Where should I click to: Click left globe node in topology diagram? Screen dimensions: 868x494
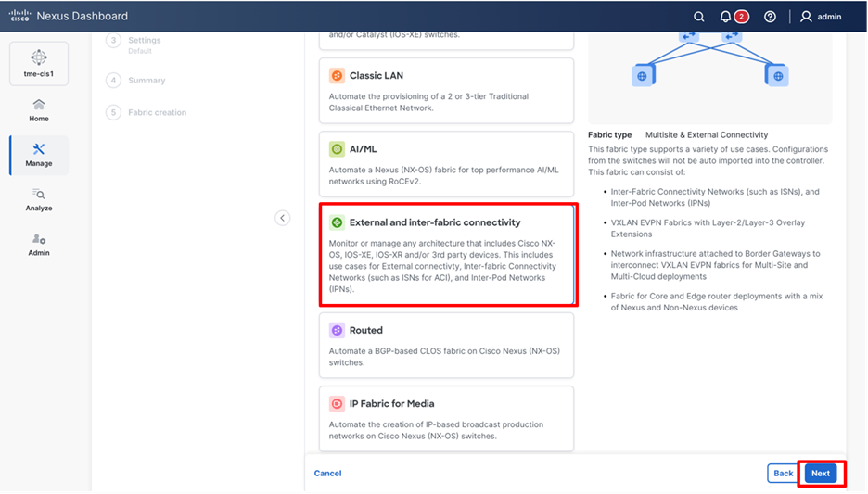point(642,76)
